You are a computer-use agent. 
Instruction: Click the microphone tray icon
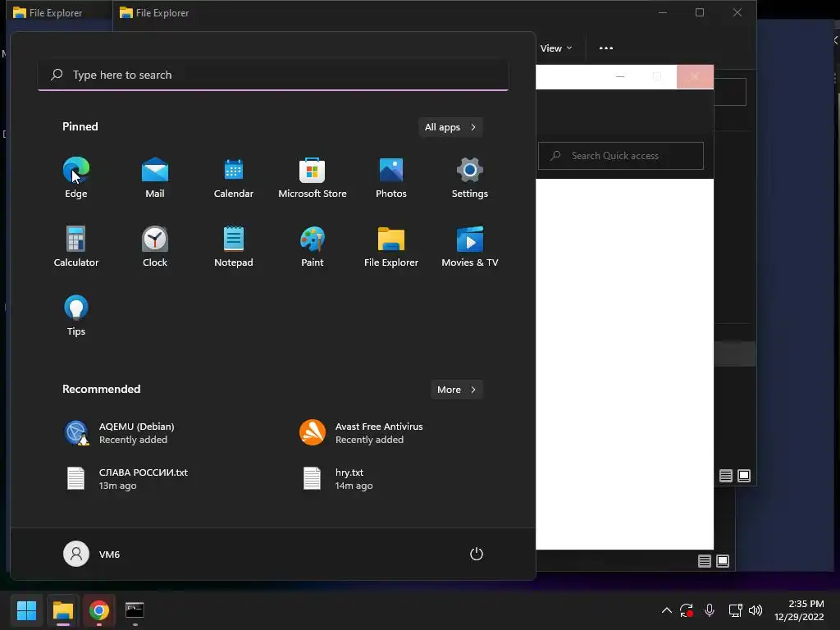tap(710, 610)
